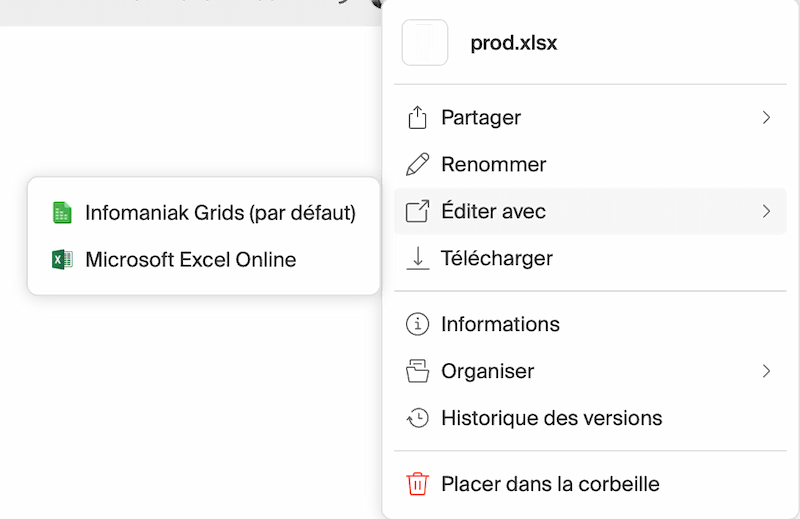Screen dimensions: 800x519
Task: Click the Renommer pencil icon
Action: pyautogui.click(x=417, y=164)
